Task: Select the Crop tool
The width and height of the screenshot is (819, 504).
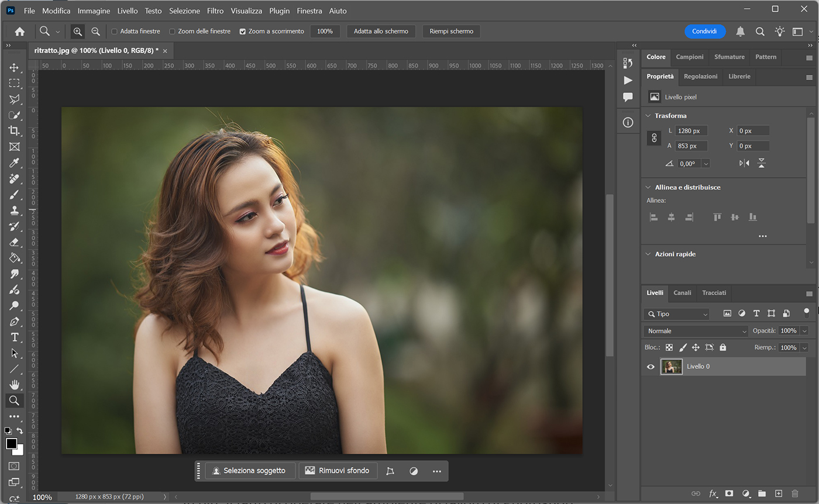Action: tap(14, 130)
